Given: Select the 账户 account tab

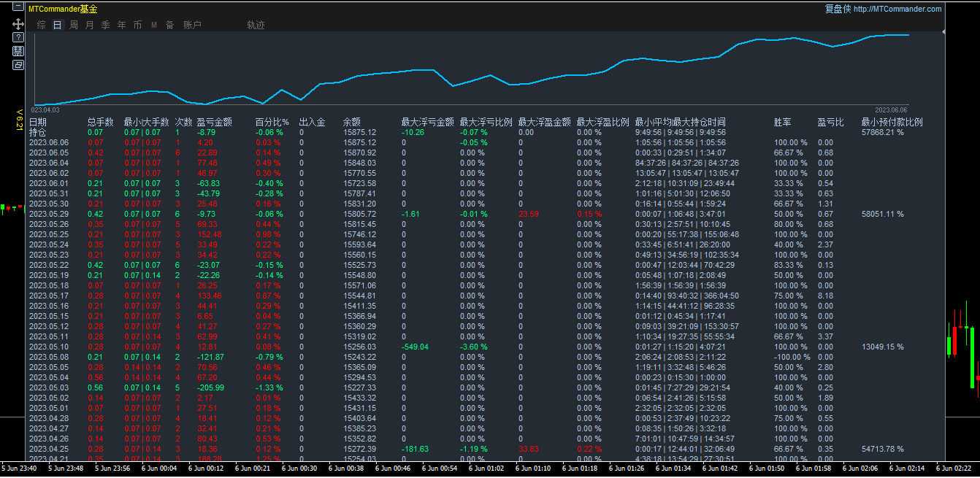Looking at the screenshot, I should click(x=192, y=25).
